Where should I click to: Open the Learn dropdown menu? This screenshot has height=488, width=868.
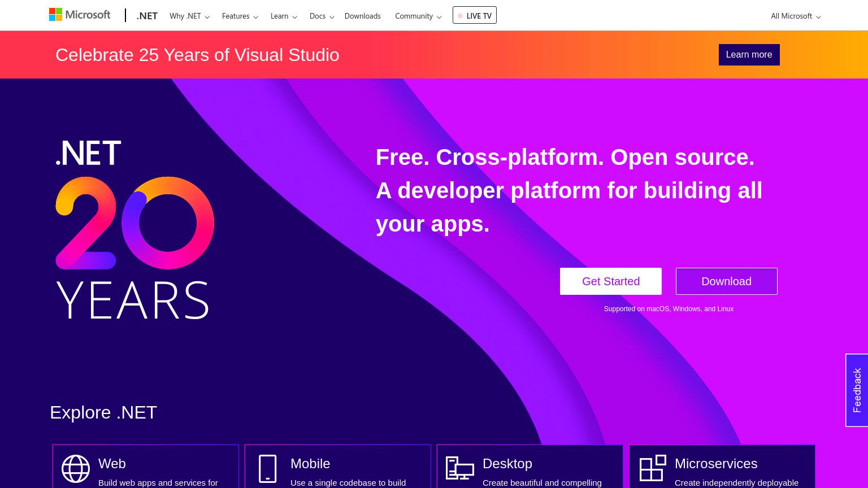pos(284,16)
